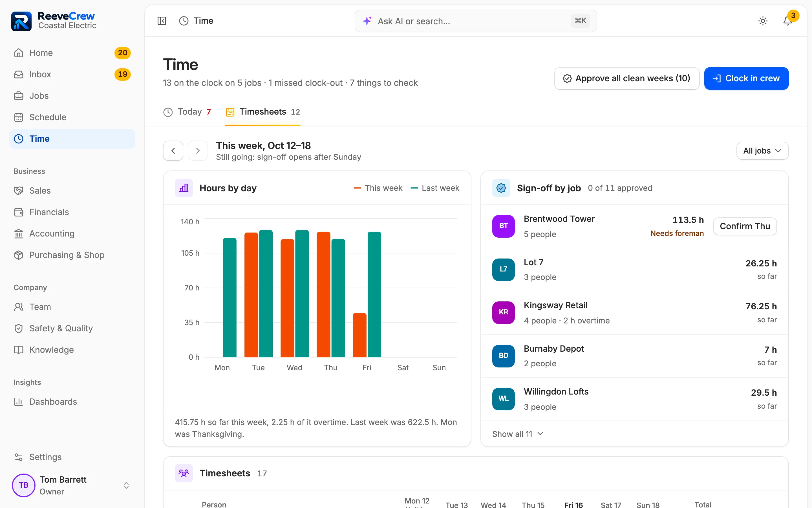Open the Home menu item
The image size is (812, 508).
[72, 53]
